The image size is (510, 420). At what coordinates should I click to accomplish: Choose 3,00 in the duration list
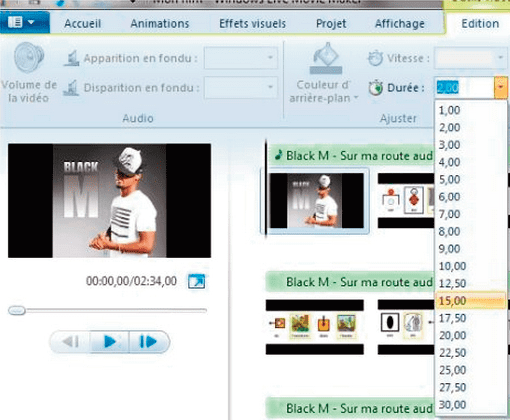coord(471,145)
